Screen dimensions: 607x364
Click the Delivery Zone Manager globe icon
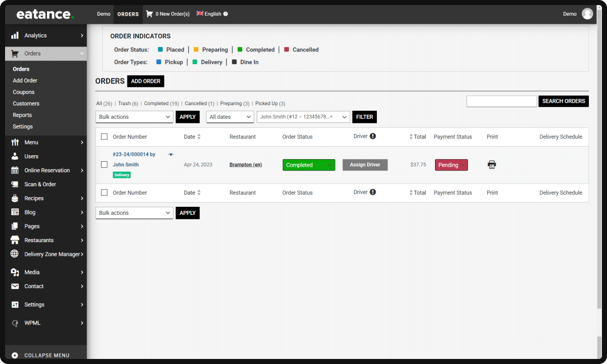15,254
